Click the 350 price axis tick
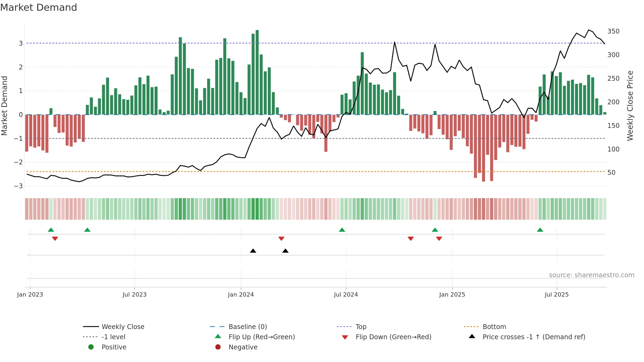Image resolution: width=644 pixels, height=362 pixels. 613,31
